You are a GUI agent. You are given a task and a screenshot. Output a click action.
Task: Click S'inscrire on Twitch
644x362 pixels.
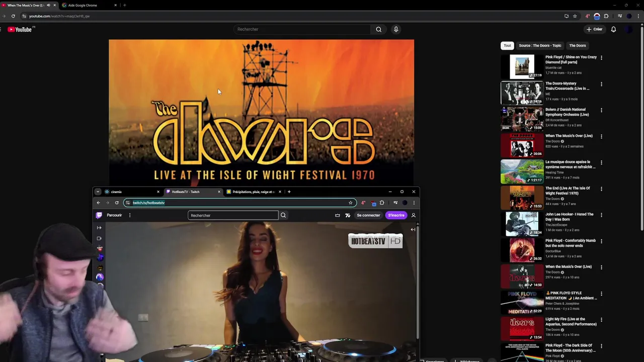396,215
